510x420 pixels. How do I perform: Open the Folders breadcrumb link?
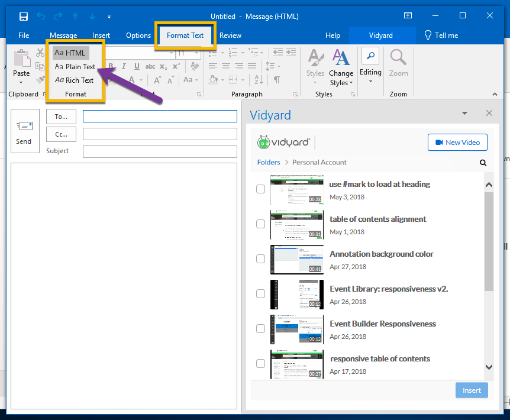pyautogui.click(x=269, y=162)
